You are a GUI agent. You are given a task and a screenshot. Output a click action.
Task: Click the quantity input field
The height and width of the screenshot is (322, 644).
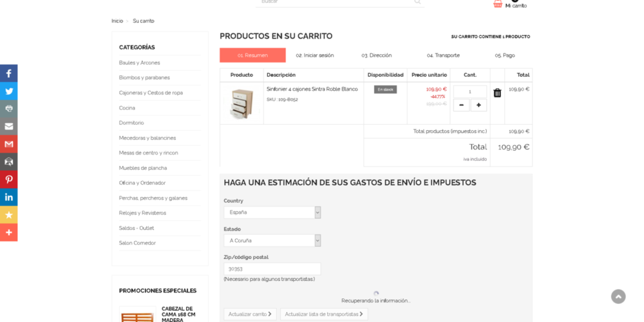pos(470,91)
